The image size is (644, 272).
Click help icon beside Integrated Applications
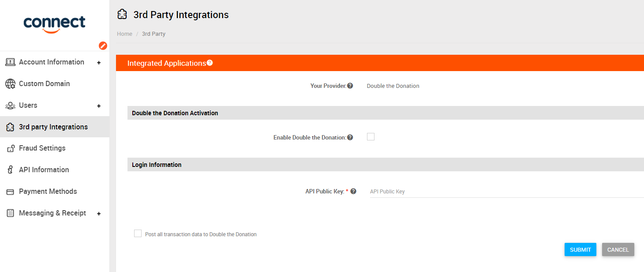210,63
